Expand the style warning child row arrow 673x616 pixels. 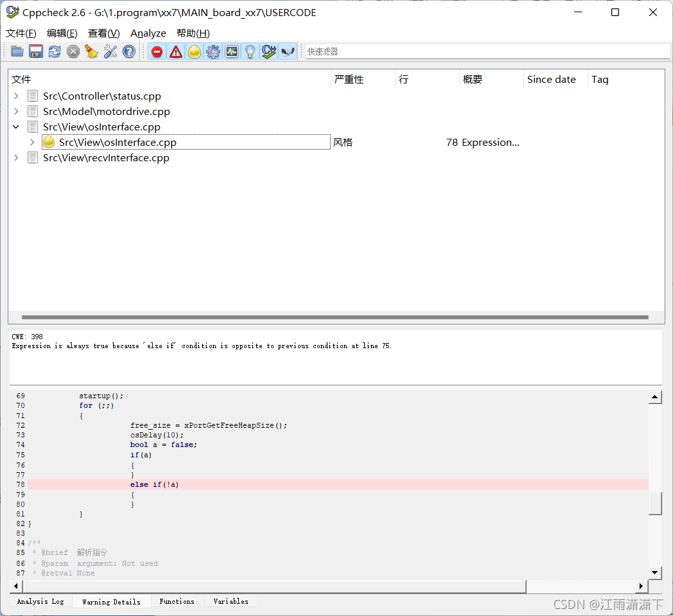[x=32, y=142]
